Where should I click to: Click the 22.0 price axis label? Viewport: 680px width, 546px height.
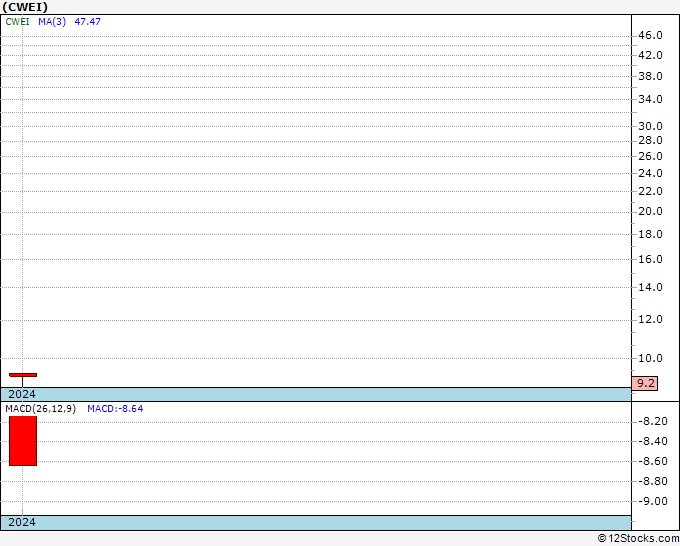pos(651,191)
